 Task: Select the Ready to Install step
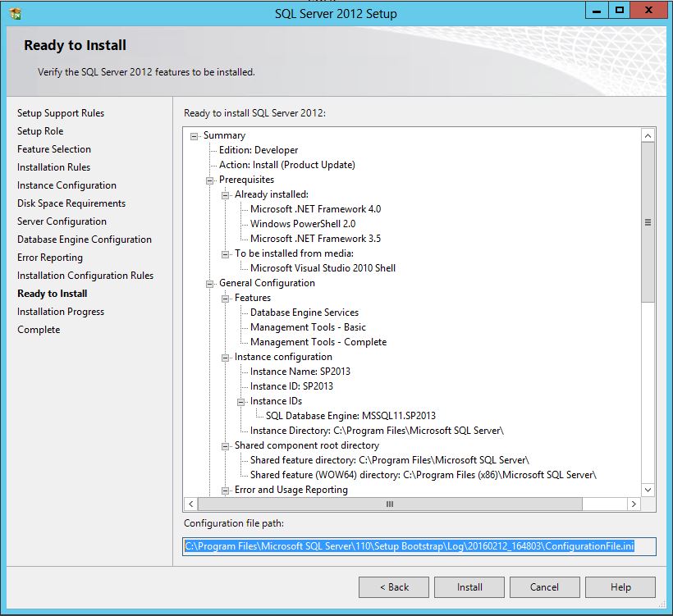pos(53,294)
